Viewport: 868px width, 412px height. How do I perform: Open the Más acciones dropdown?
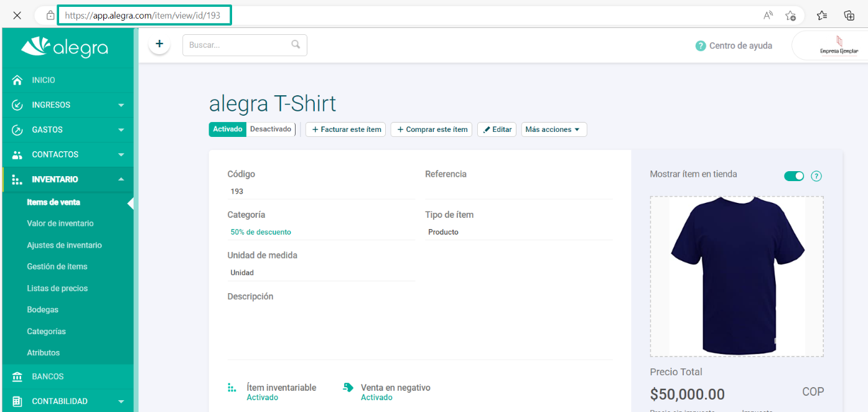(554, 129)
